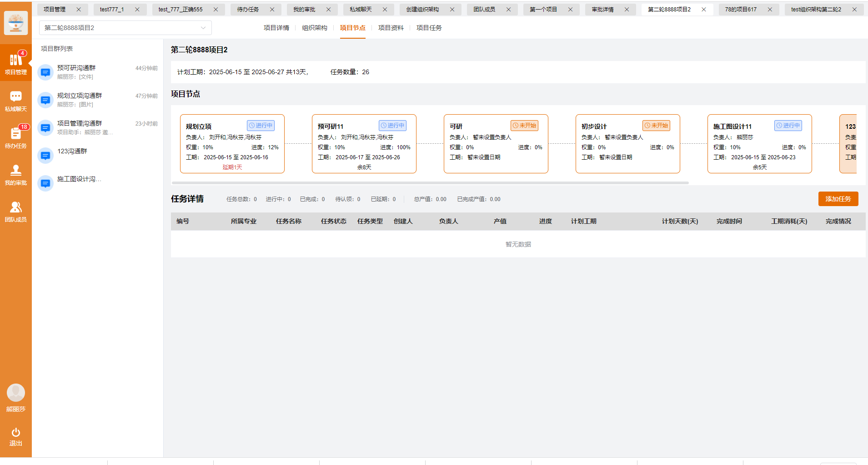Click the app logo at top left
Viewport: 868px width, 465px height.
pos(15,23)
